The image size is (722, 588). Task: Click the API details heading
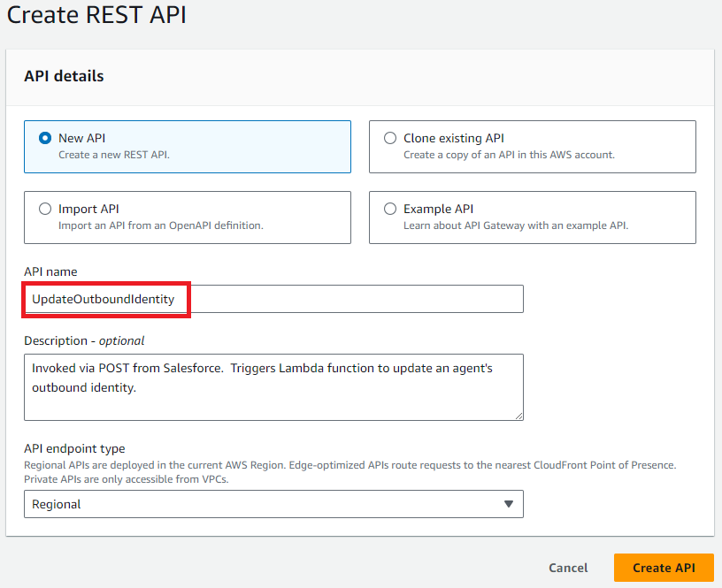point(64,76)
